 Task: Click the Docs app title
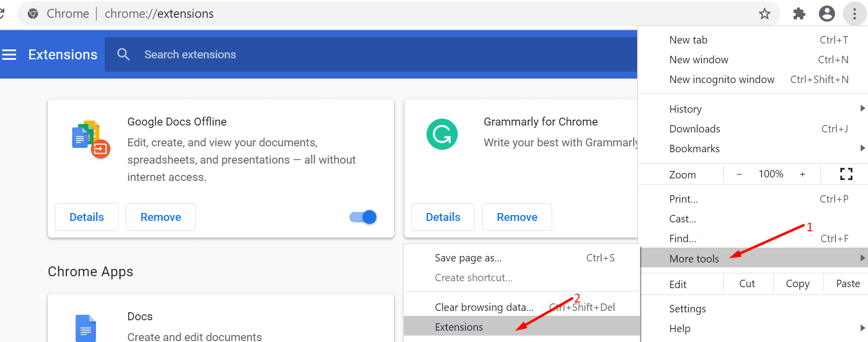(140, 316)
